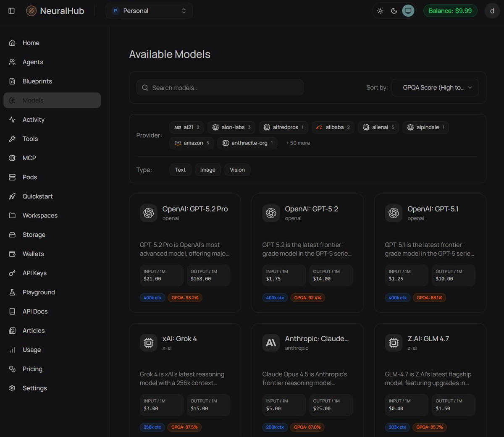This screenshot has width=504, height=437.
Task: Click the Pods server icon
Action: (12, 177)
